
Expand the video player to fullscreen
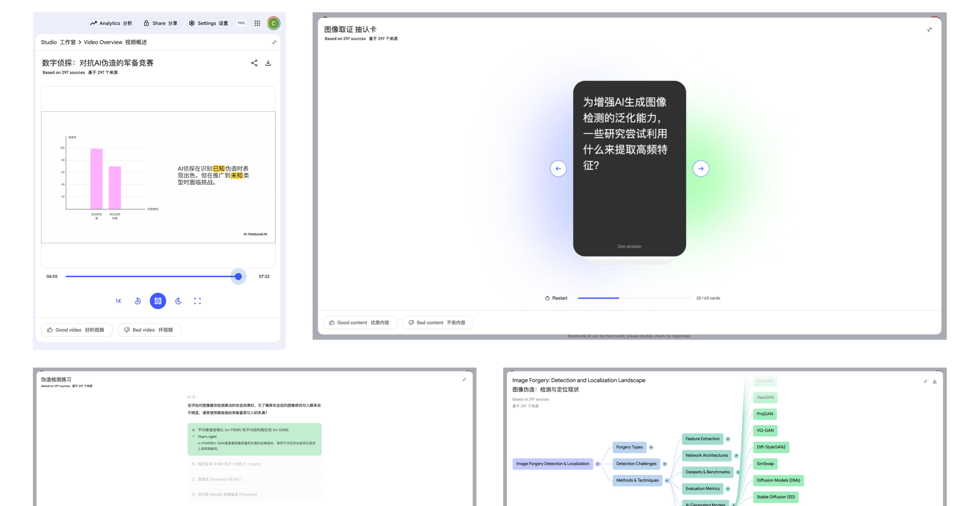click(x=198, y=301)
